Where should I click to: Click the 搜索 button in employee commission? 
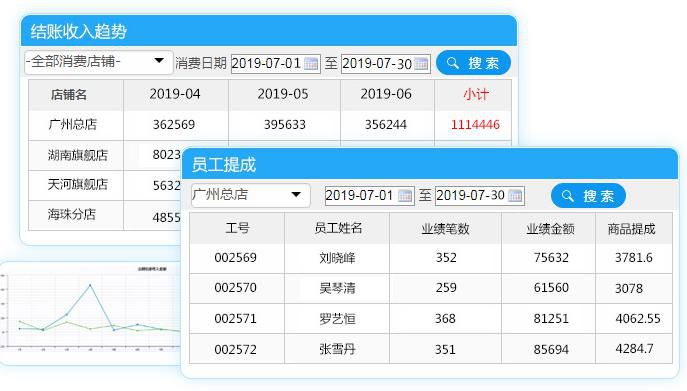coord(588,196)
